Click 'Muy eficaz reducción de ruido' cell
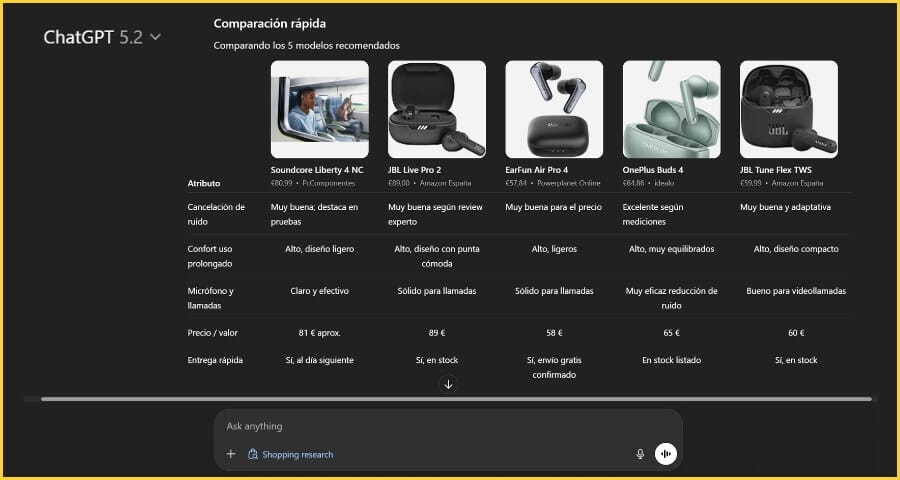Image resolution: width=900 pixels, height=480 pixels. [x=672, y=299]
